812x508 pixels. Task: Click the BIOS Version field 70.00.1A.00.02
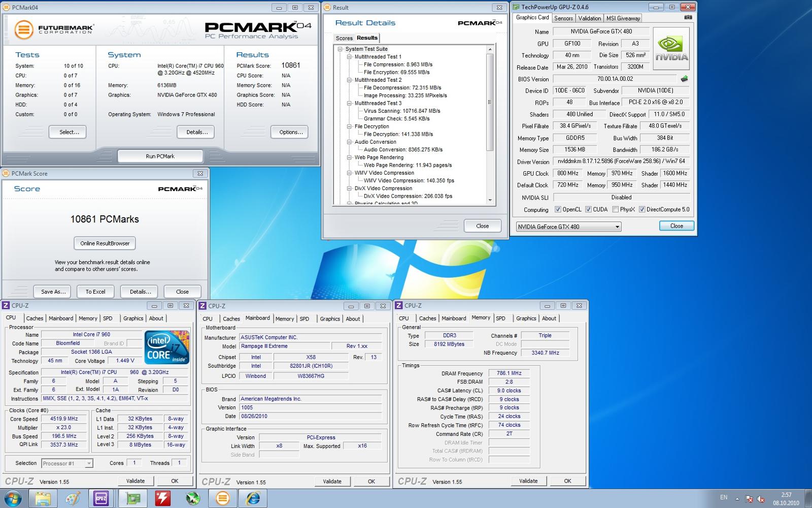pos(615,79)
